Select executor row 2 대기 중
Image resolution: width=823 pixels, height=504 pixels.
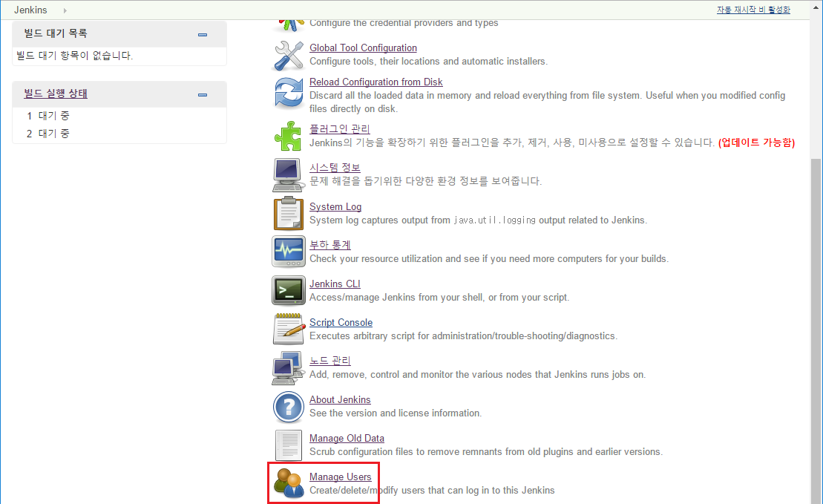pyautogui.click(x=119, y=134)
